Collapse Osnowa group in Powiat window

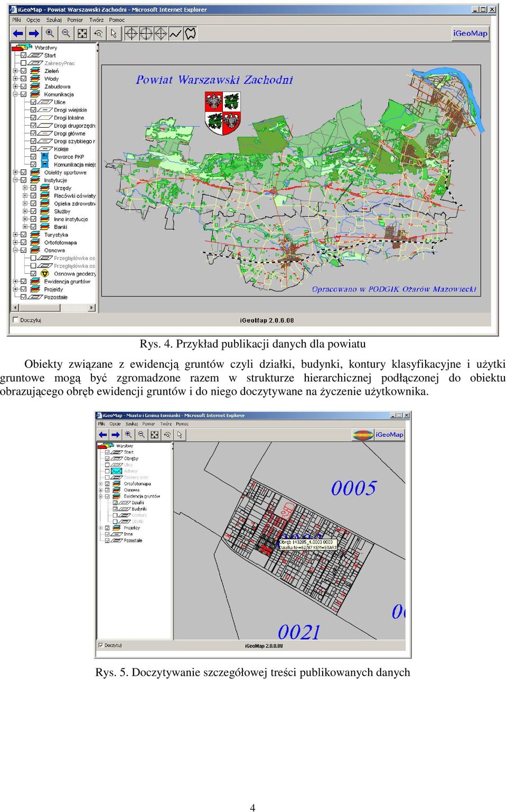coord(15,250)
